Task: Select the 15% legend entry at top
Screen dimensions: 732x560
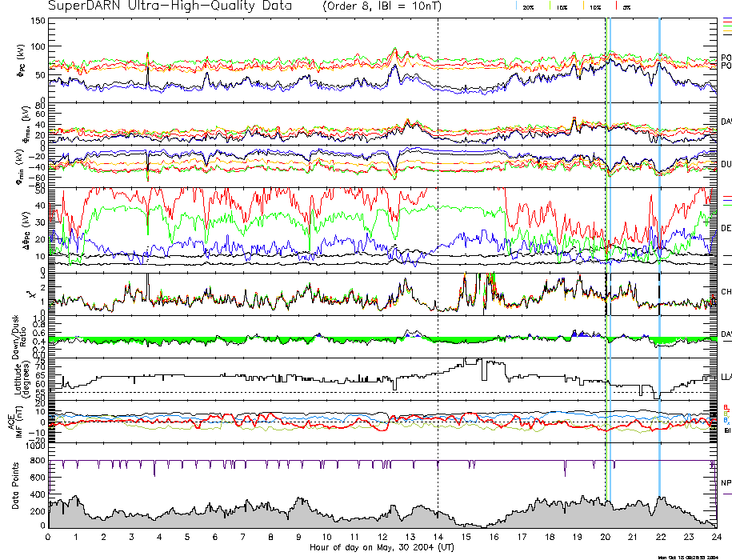Action: coord(560,6)
